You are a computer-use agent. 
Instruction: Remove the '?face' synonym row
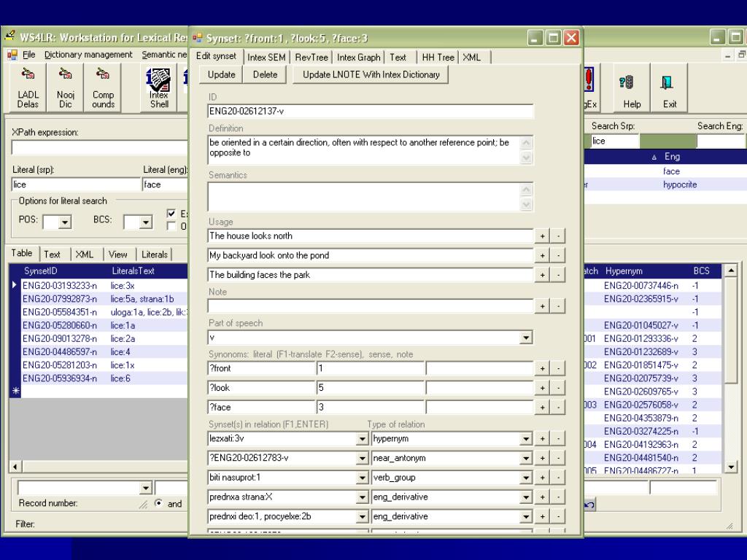pyautogui.click(x=558, y=407)
